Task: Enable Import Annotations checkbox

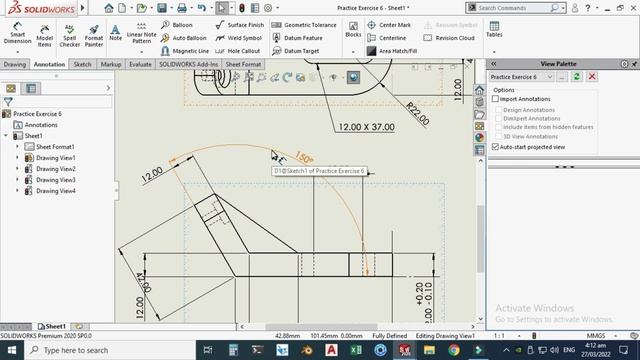Action: click(496, 99)
